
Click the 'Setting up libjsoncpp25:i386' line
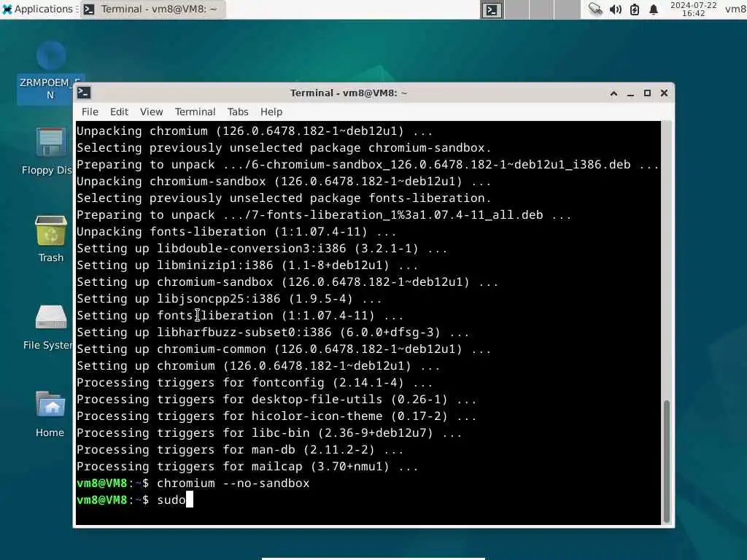[x=229, y=298]
